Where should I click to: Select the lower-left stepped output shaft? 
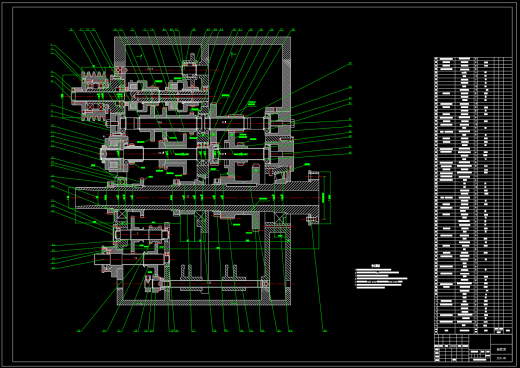click(133, 259)
